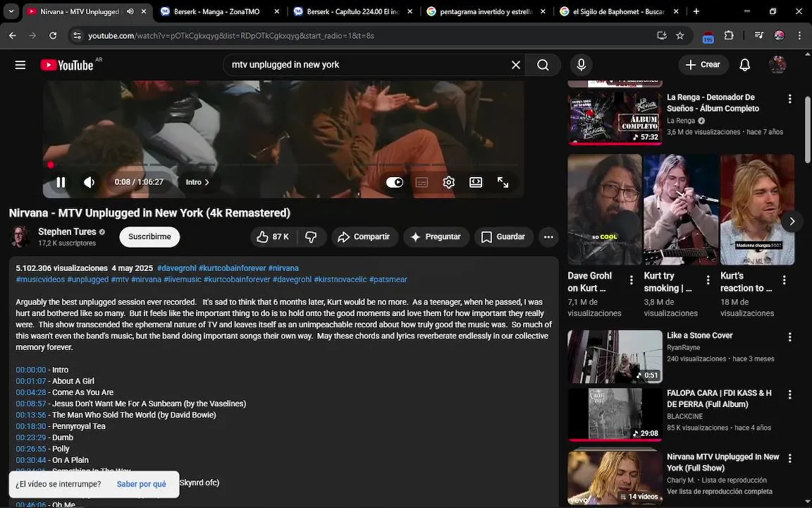This screenshot has width=812, height=508.
Task: Click Saber por qué link
Action: pos(142,484)
